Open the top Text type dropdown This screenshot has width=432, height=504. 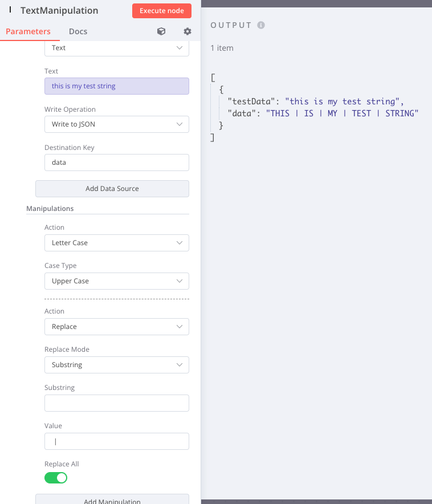click(117, 48)
